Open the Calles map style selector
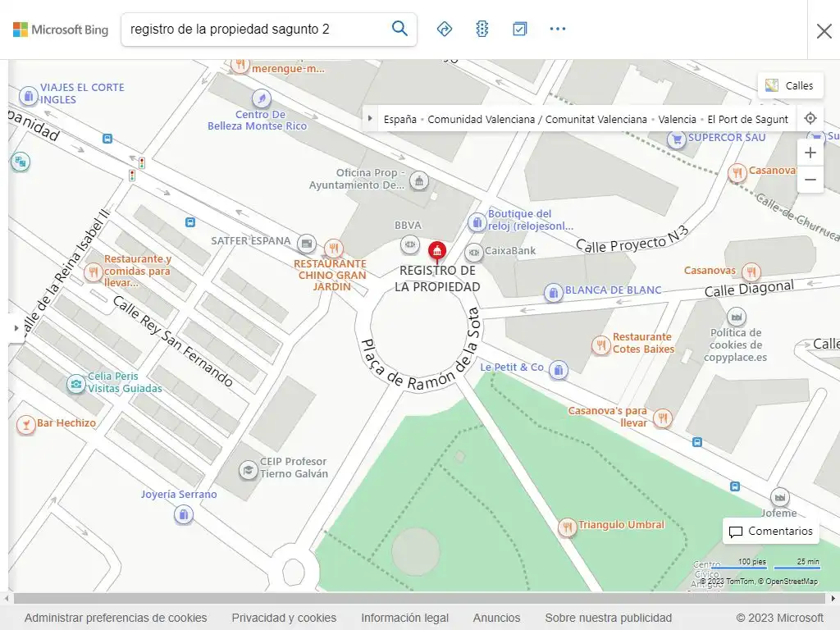The height and width of the screenshot is (630, 840). pyautogui.click(x=790, y=85)
